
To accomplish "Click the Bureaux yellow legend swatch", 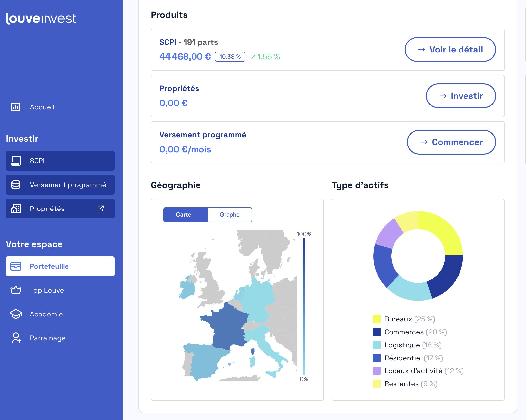I will pyautogui.click(x=377, y=319).
